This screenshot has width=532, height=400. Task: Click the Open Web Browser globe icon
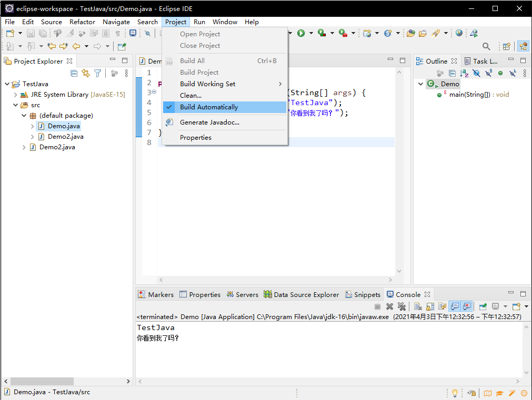[x=459, y=33]
